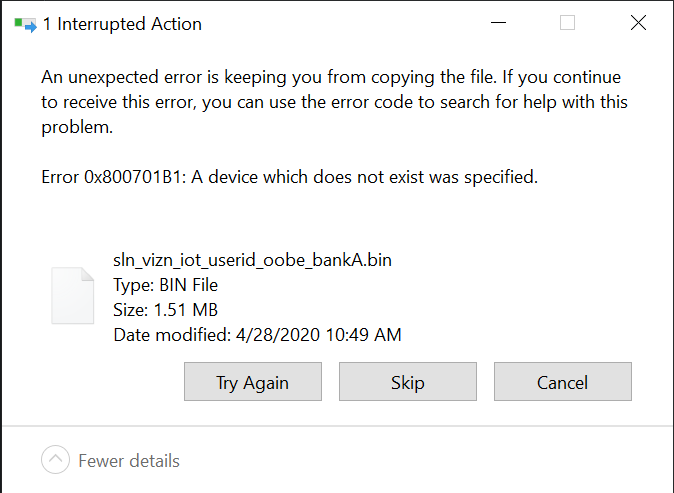Select the sln_vizn_iot_userid_oobe_bankA.bin filename
The image size is (674, 493).
[x=252, y=260]
